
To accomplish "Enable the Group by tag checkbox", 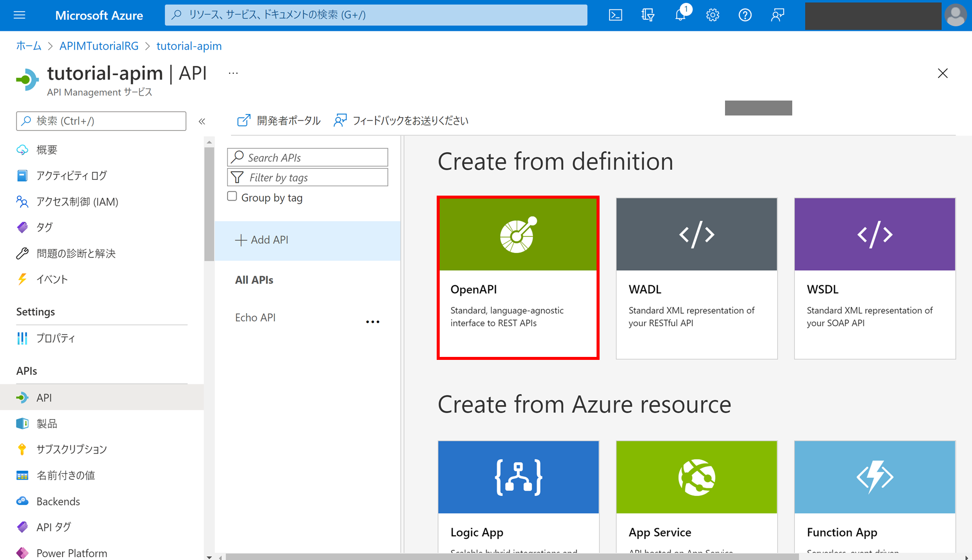I will pos(232,196).
